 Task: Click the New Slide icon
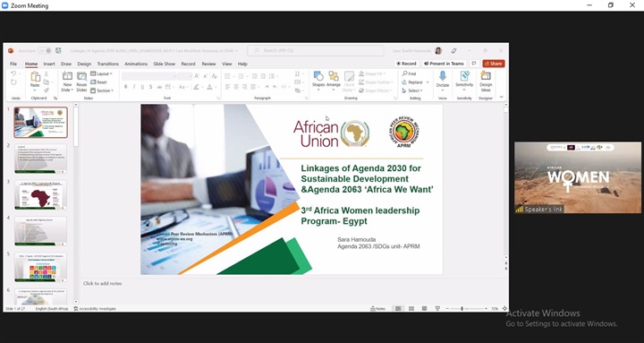[67, 76]
